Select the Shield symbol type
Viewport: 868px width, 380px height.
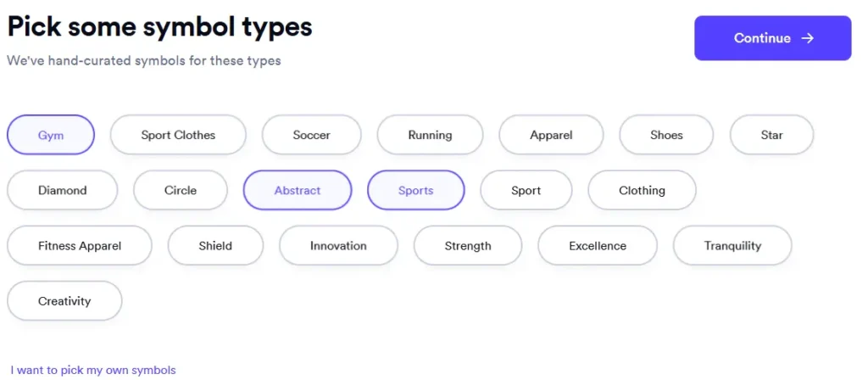coord(215,246)
